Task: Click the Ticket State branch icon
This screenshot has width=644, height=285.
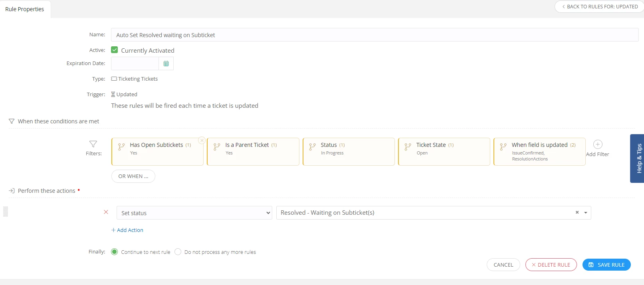Action: click(x=408, y=147)
